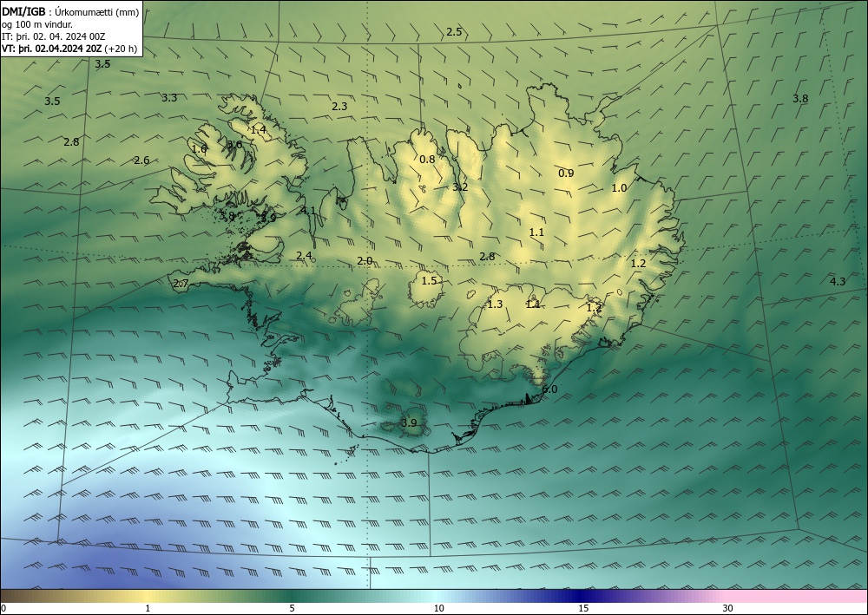868x615 pixels.
Task: Select the 0.8 value label
Action: tap(427, 160)
